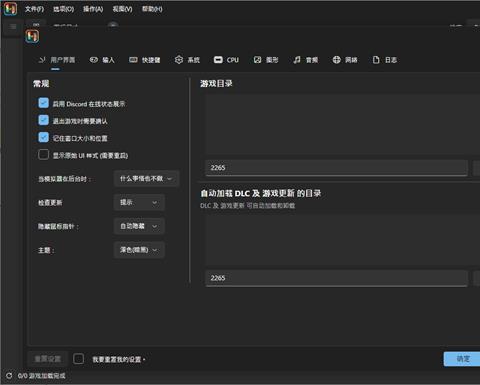Expand the 什么事情也不做 background dropdown

click(146, 179)
